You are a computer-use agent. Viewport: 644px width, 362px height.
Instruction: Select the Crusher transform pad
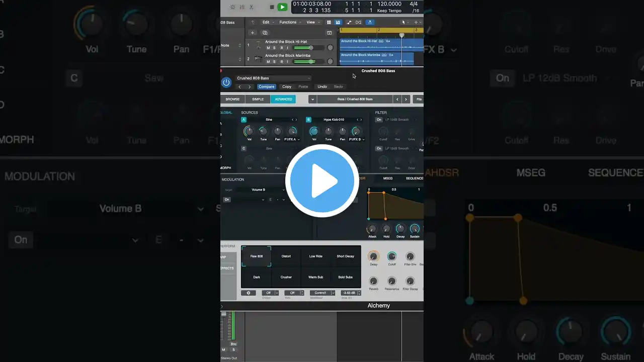coord(286,277)
